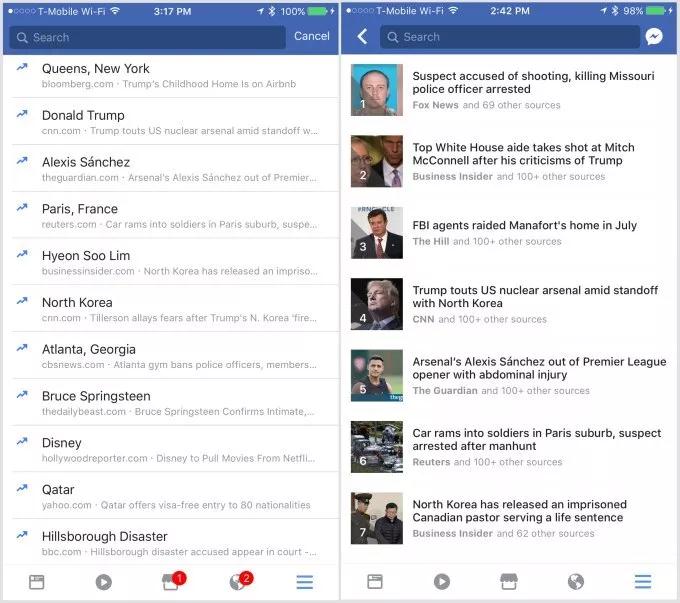The height and width of the screenshot is (603, 680).
Task: Open News Feed tab on left screen
Action: [x=37, y=582]
